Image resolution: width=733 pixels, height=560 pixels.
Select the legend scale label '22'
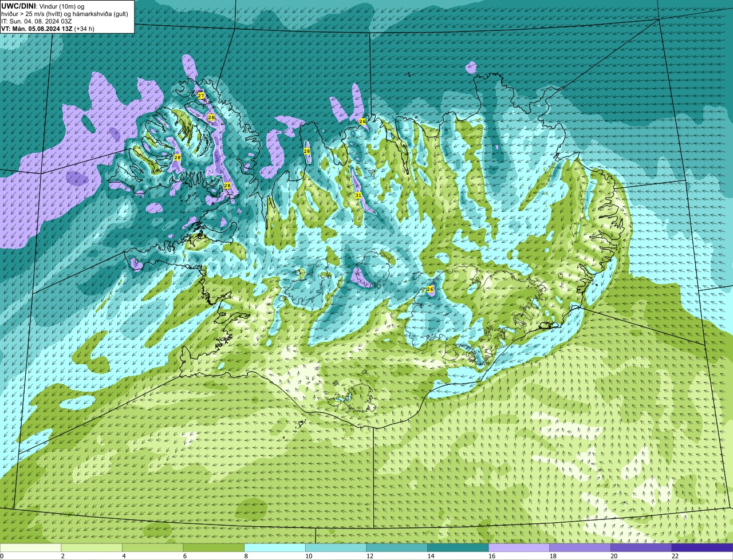[x=675, y=556]
